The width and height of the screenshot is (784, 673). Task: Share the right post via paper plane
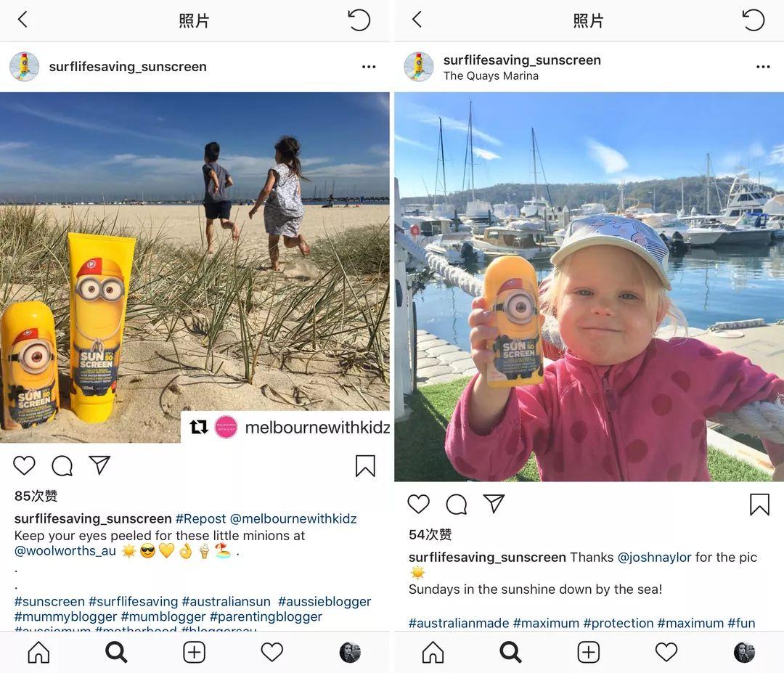click(494, 503)
